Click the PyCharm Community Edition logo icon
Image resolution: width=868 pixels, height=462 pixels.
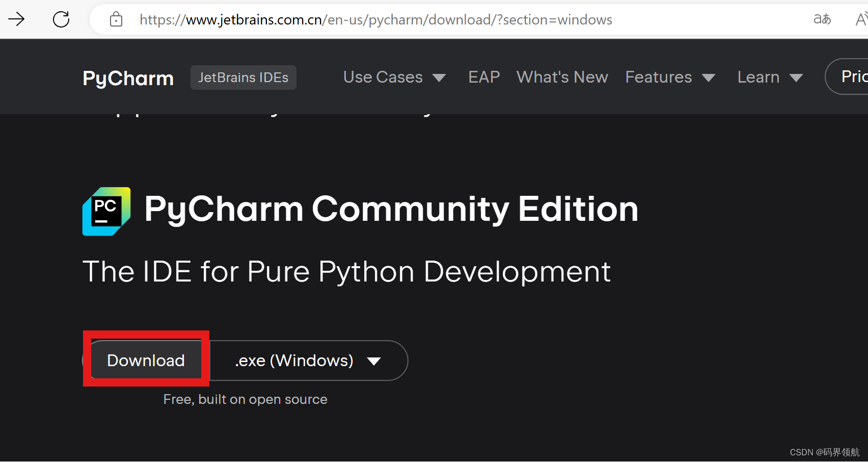pos(106,212)
